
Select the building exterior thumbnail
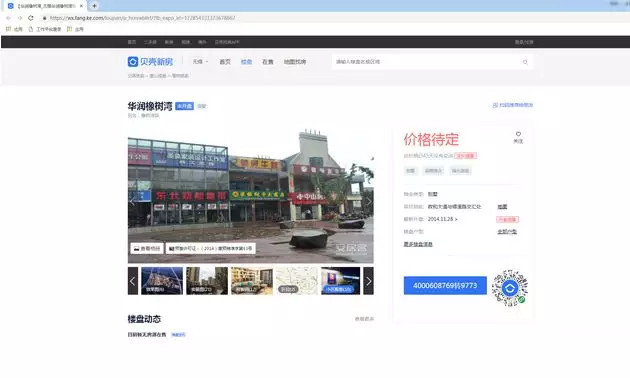tap(207, 281)
